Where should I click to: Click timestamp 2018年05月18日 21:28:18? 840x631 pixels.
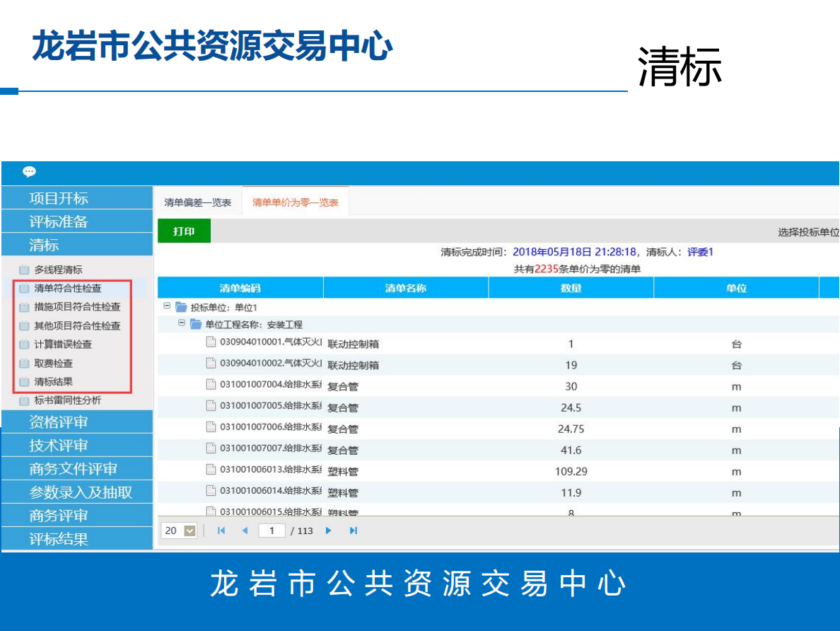(574, 252)
